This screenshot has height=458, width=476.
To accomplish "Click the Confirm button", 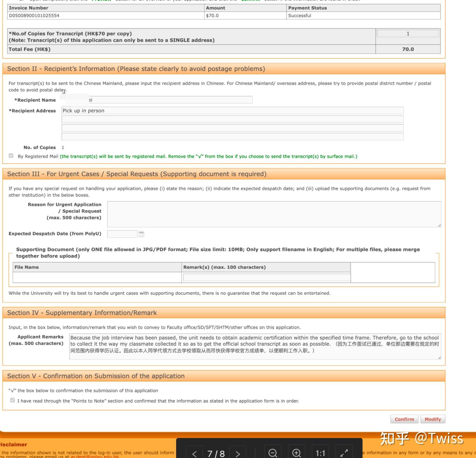I will point(404,419).
